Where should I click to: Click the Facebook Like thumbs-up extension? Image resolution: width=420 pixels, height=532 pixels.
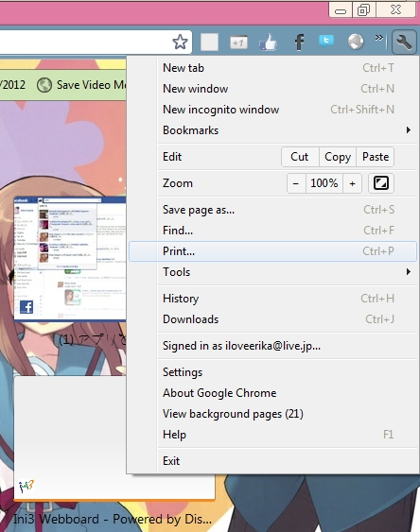point(268,43)
